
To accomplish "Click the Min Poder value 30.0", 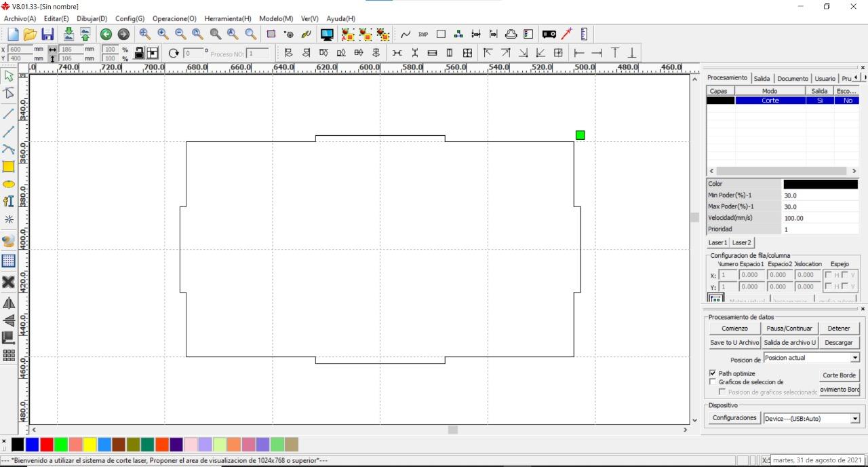I will point(821,195).
